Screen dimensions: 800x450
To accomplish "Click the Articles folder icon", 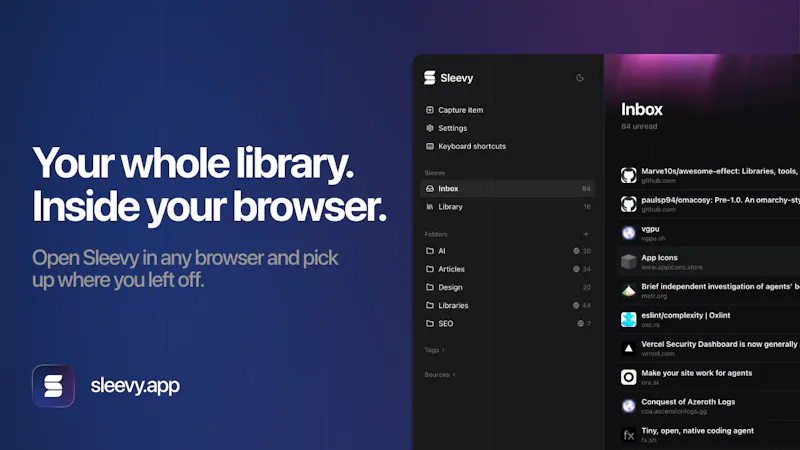I will click(430, 269).
